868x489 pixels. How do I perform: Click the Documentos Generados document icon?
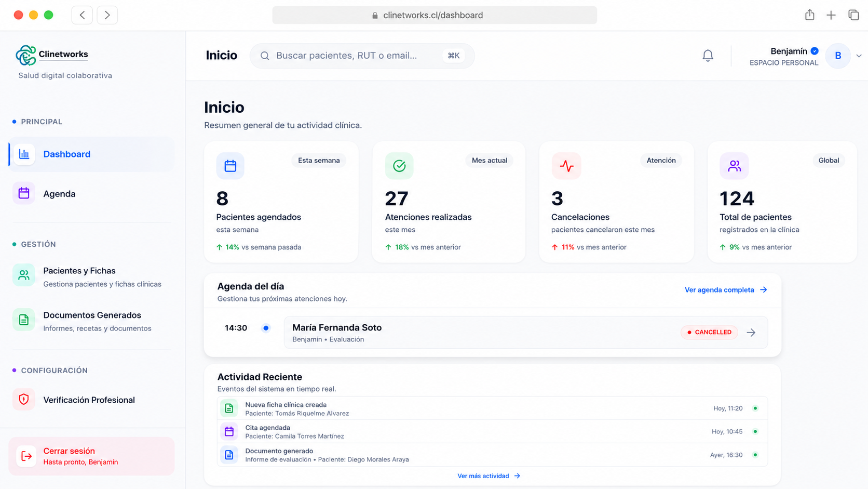pyautogui.click(x=24, y=320)
